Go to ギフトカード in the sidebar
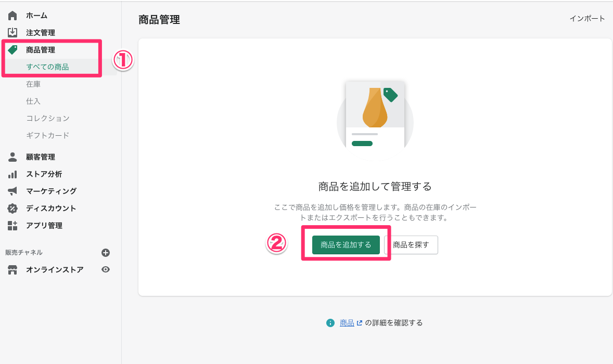Screen dimensions: 613x364 tap(47, 136)
